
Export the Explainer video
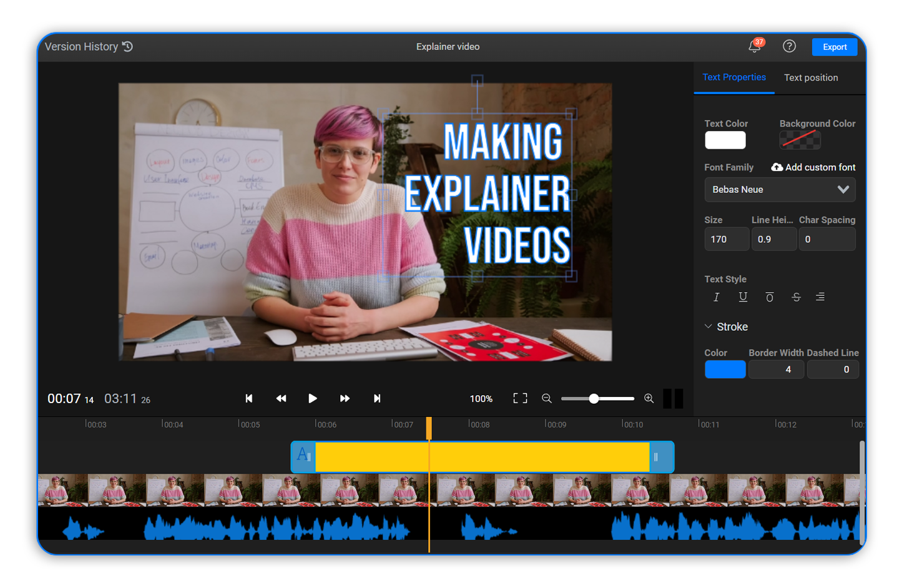coord(835,46)
